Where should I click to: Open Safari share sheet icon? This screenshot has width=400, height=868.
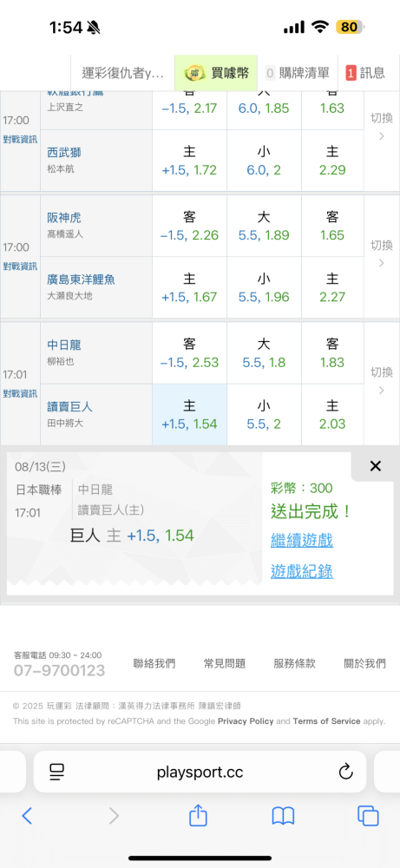point(198,815)
